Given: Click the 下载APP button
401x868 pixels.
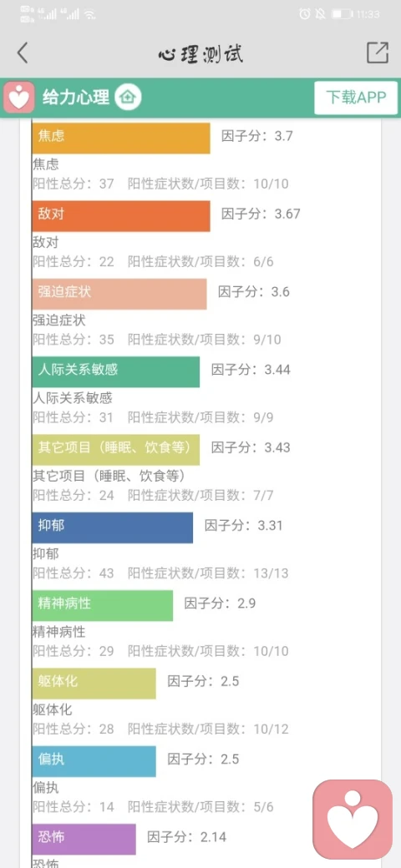Looking at the screenshot, I should tap(356, 98).
